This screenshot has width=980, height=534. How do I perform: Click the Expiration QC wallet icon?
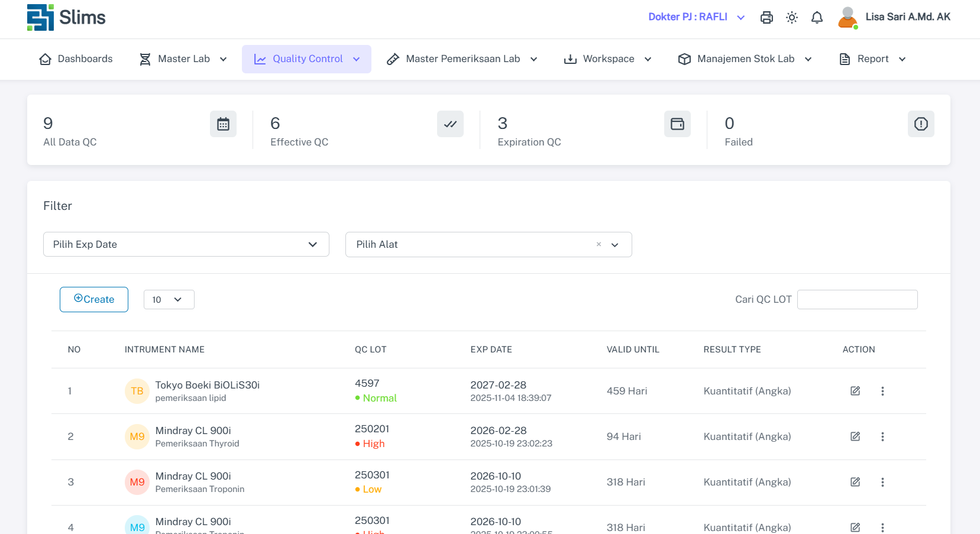pos(677,124)
